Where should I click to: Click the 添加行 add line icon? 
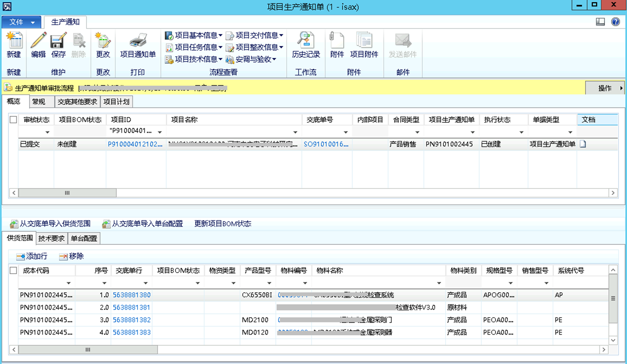pyautogui.click(x=20, y=257)
